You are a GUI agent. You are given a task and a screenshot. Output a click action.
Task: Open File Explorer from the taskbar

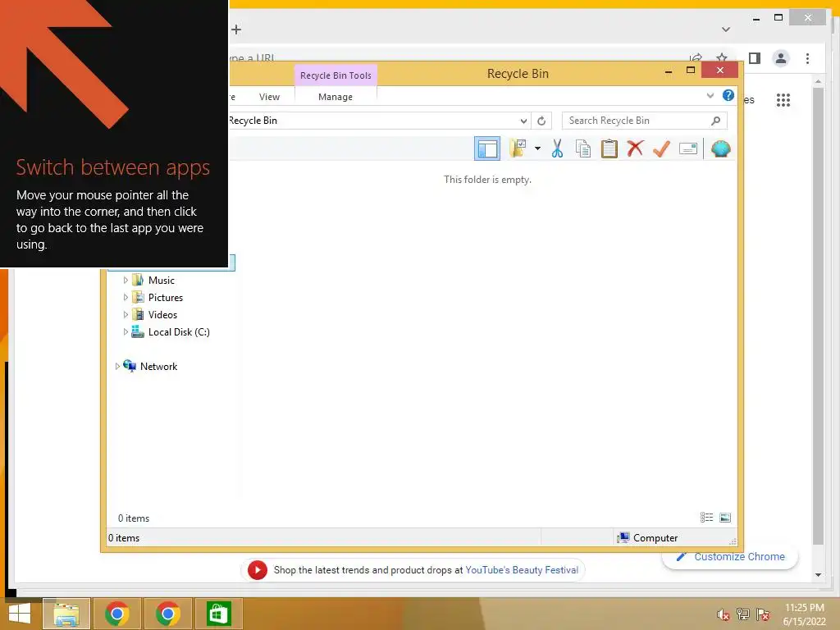66,614
